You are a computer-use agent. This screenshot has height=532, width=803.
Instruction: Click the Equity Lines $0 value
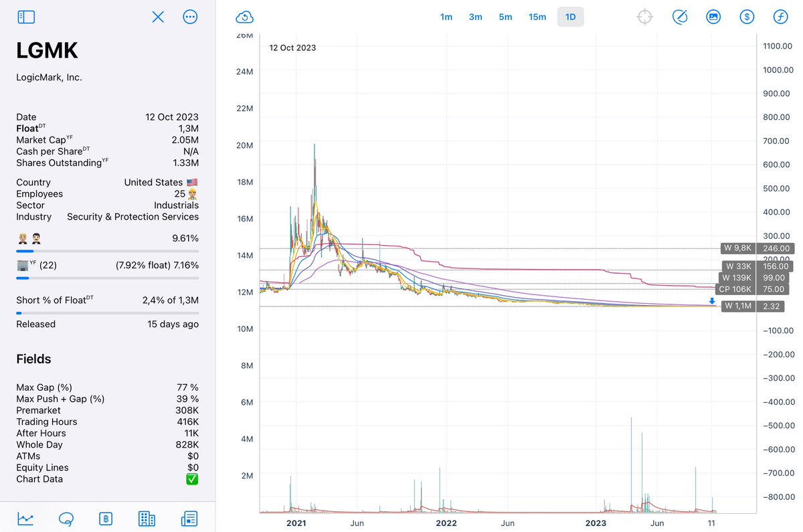coord(193,468)
